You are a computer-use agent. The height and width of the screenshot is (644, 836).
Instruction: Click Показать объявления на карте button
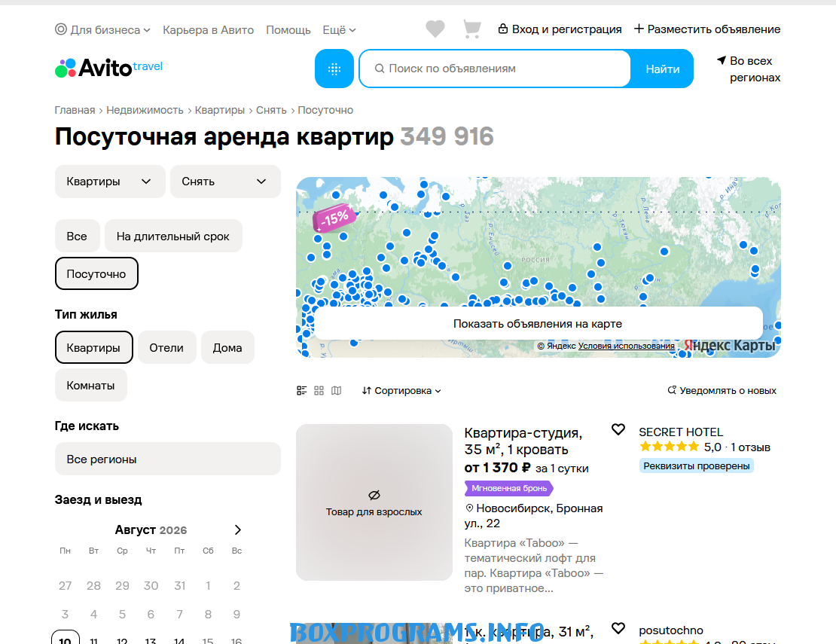tap(538, 324)
